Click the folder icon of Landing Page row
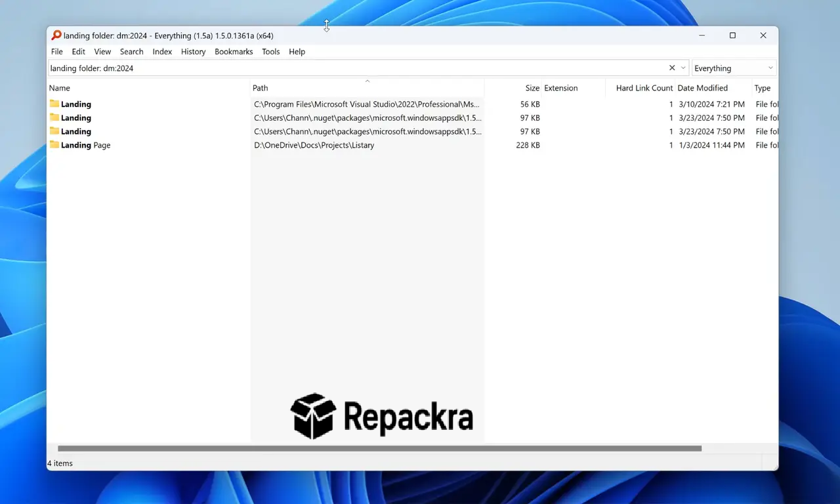 54,144
